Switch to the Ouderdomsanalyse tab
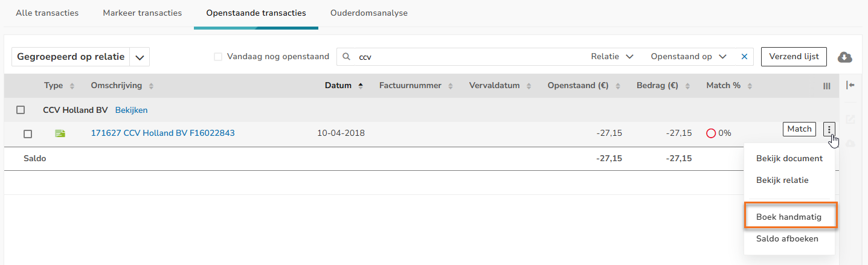Viewport: 868px width, 265px height. pos(369,13)
